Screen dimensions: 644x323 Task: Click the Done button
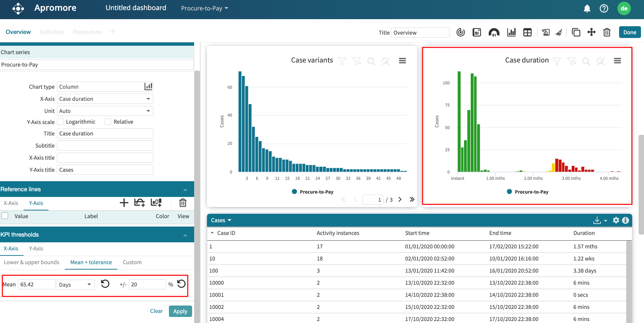(x=630, y=32)
